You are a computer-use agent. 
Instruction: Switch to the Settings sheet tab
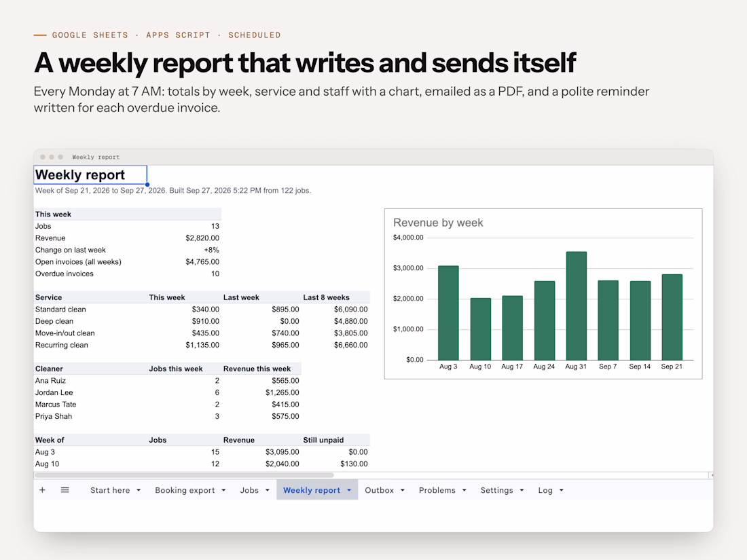(x=496, y=491)
